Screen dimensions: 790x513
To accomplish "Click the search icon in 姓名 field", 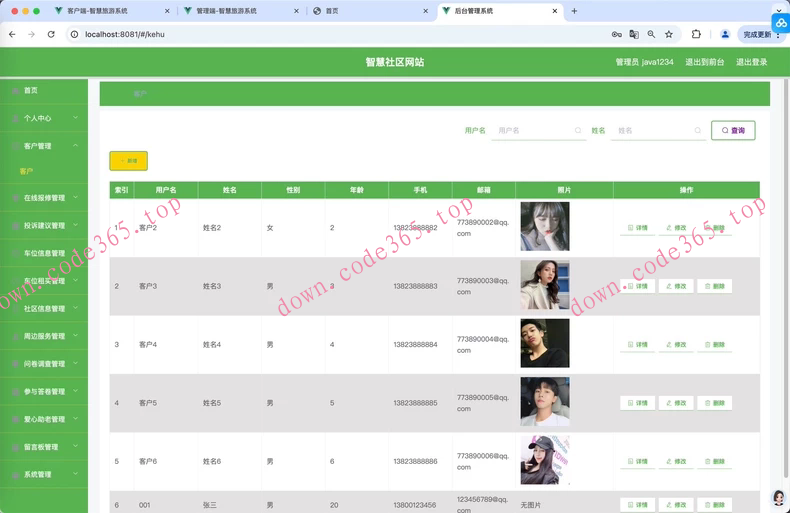I will click(698, 131).
